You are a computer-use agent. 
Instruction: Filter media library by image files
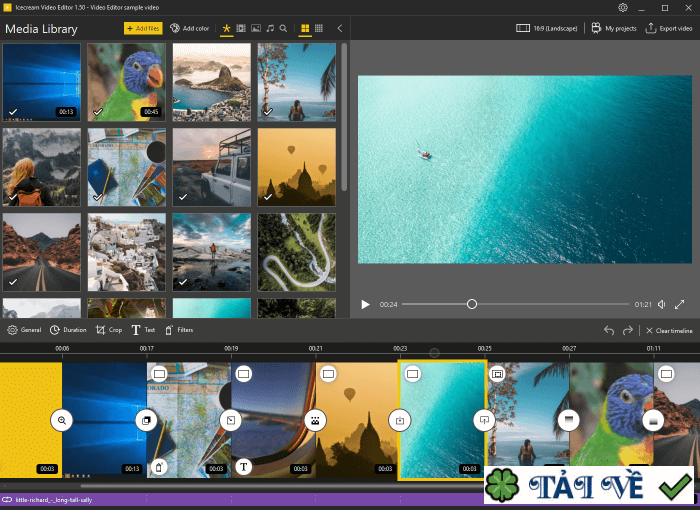(x=256, y=28)
